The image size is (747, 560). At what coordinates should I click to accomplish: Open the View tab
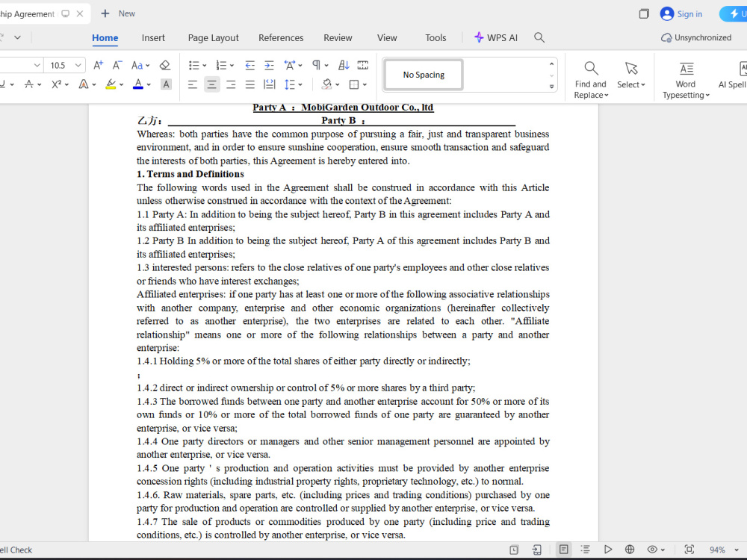pyautogui.click(x=387, y=38)
